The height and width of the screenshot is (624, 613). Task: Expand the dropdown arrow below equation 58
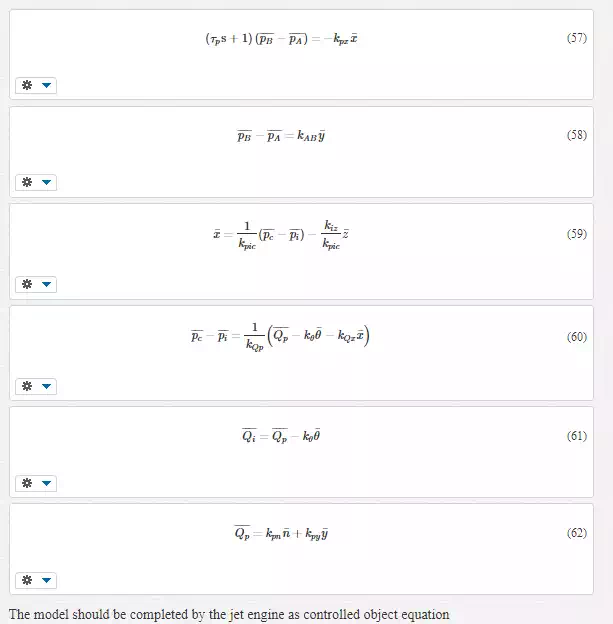pyautogui.click(x=47, y=182)
